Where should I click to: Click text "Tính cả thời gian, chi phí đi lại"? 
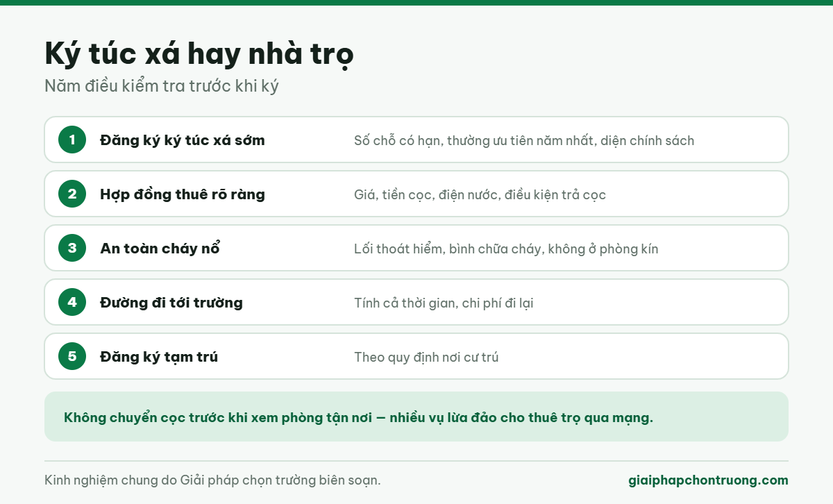(x=444, y=303)
